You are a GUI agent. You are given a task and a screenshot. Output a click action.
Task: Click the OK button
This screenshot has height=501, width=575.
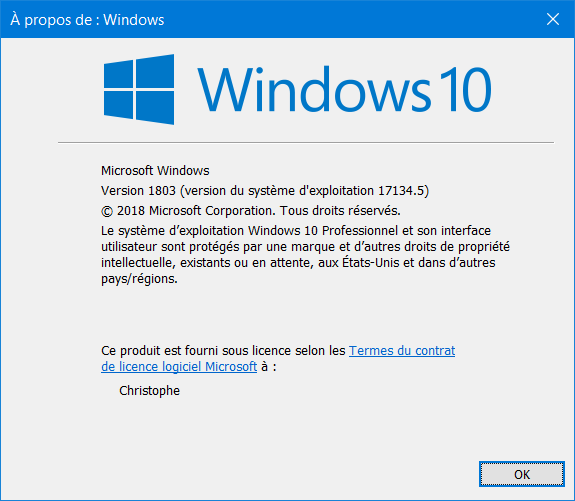(521, 474)
